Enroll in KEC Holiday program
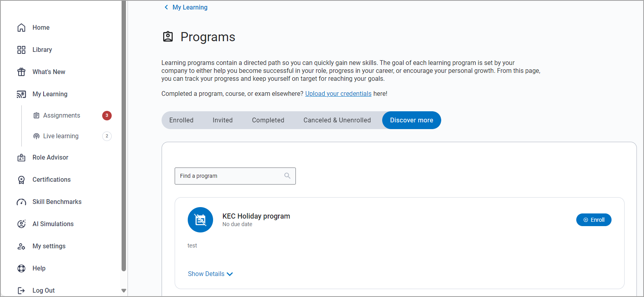The height and width of the screenshot is (297, 644). click(x=594, y=219)
